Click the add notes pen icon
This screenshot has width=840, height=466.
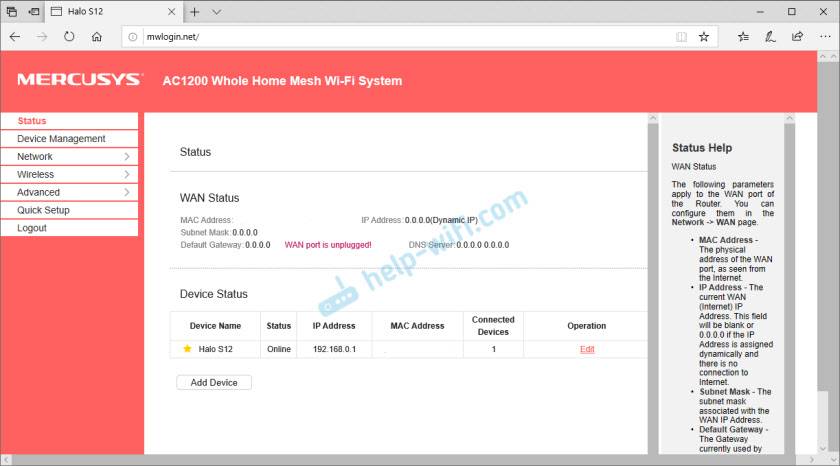pos(770,36)
